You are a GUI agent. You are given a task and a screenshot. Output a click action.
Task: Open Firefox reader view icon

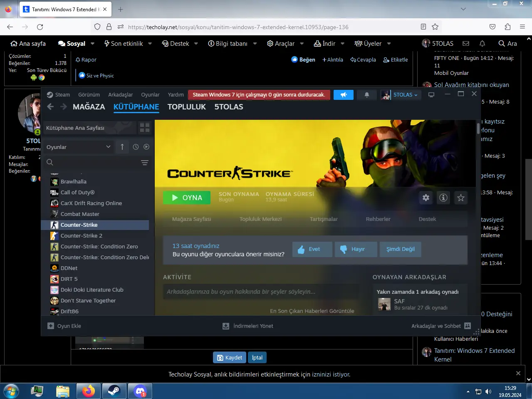[x=423, y=27]
